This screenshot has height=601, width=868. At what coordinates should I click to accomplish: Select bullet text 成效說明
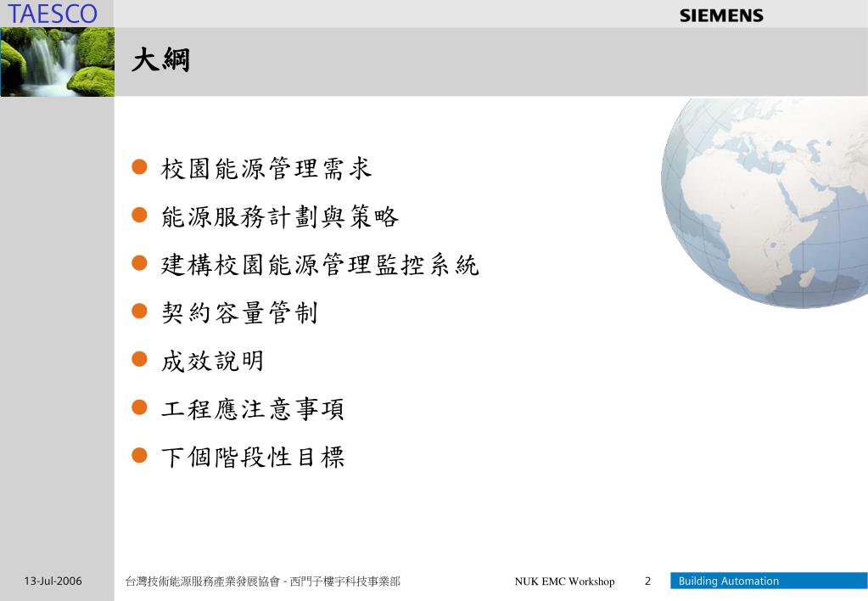coord(212,361)
